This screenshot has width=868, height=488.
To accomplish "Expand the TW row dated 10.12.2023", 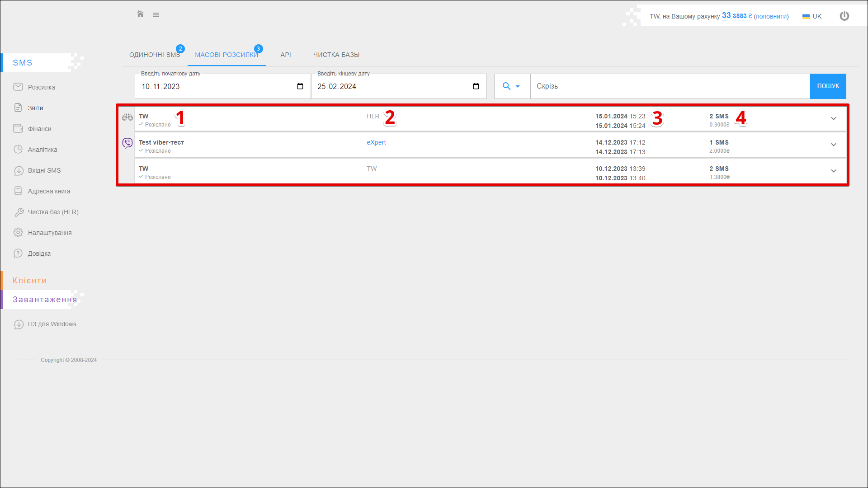I will click(x=833, y=171).
